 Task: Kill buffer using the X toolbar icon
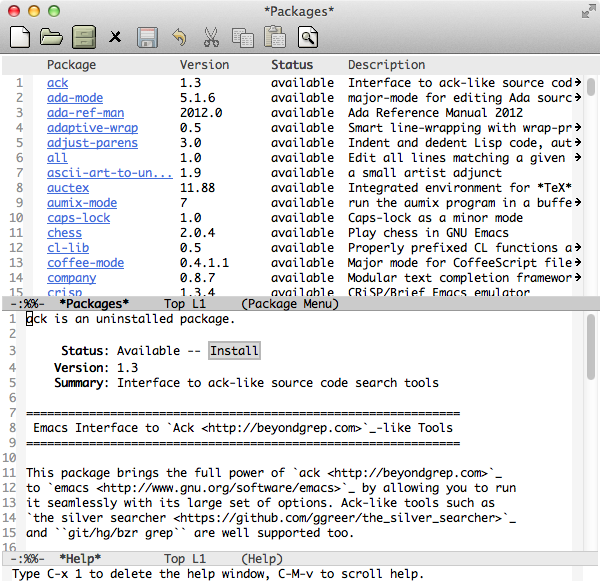pyautogui.click(x=115, y=37)
